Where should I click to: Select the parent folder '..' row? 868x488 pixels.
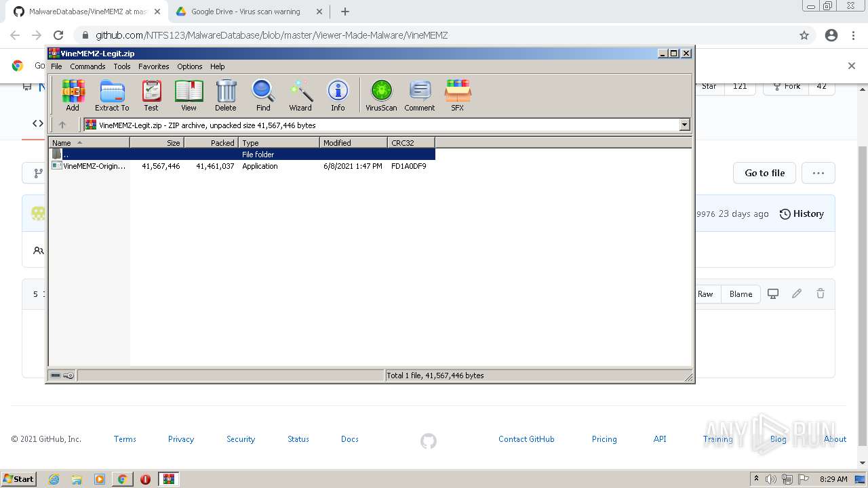point(242,155)
